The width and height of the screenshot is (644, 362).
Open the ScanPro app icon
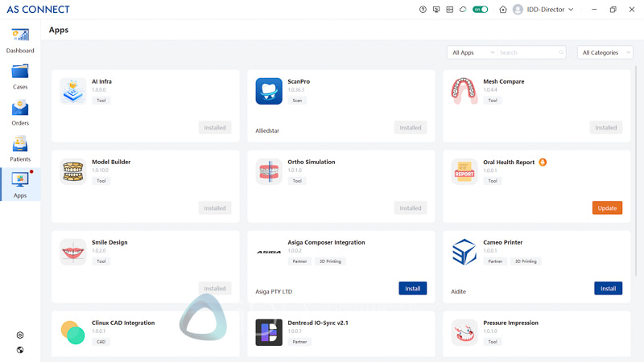tap(269, 91)
